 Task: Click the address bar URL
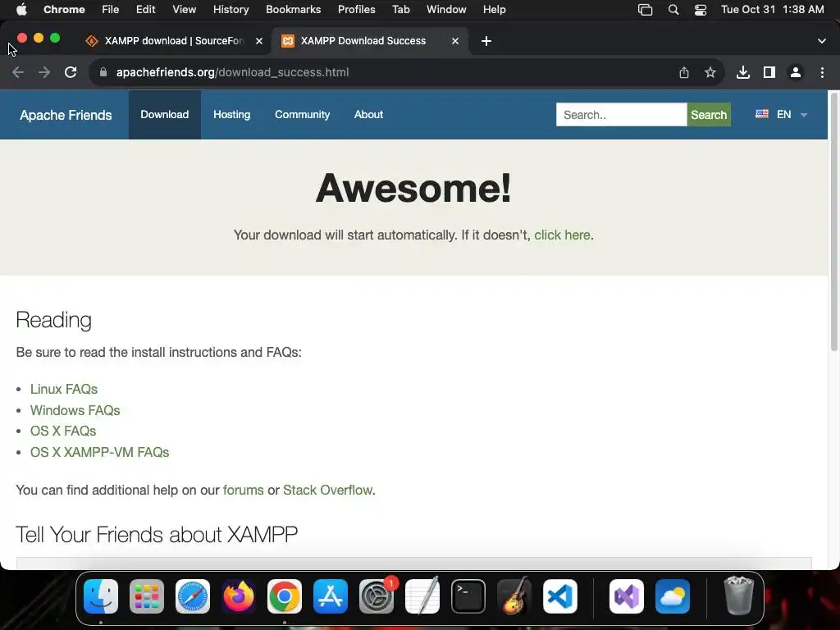[232, 72]
